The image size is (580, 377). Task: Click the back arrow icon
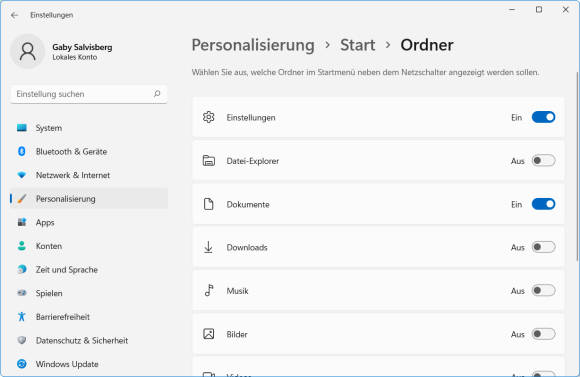click(14, 15)
